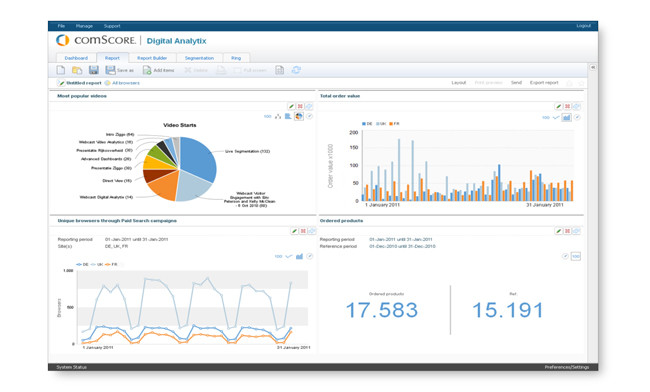Click the Delete toolbar button
Viewport: 650px width, 392px height.
[196, 70]
